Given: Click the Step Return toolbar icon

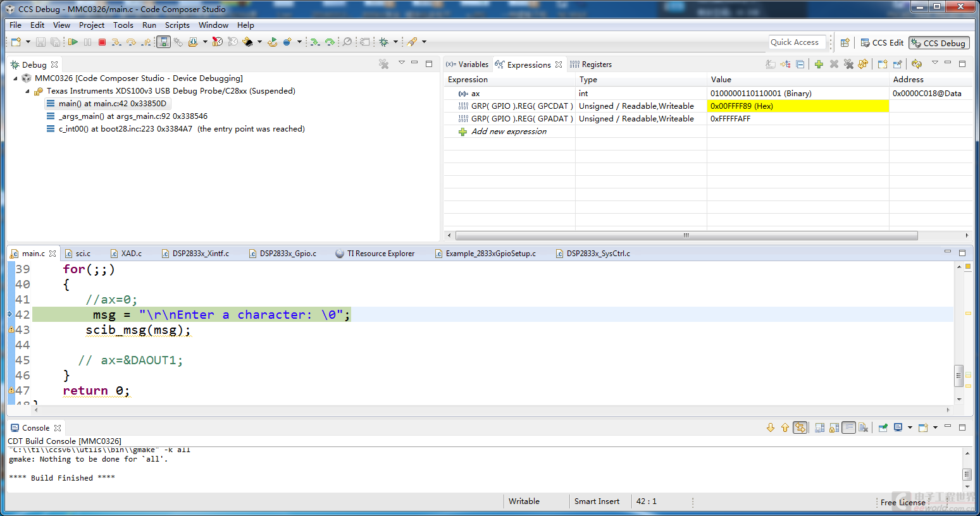Looking at the screenshot, I should click(x=146, y=42).
